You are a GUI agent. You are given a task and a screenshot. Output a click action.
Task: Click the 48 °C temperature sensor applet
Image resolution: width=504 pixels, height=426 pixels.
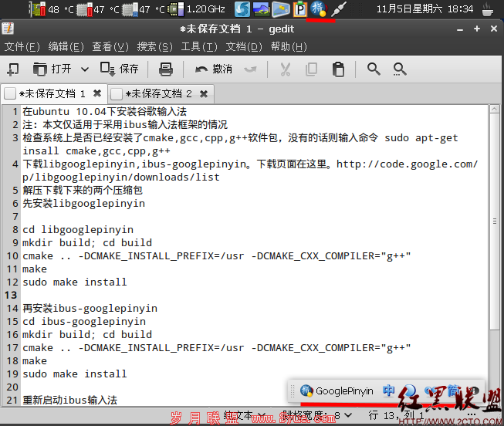(x=52, y=9)
